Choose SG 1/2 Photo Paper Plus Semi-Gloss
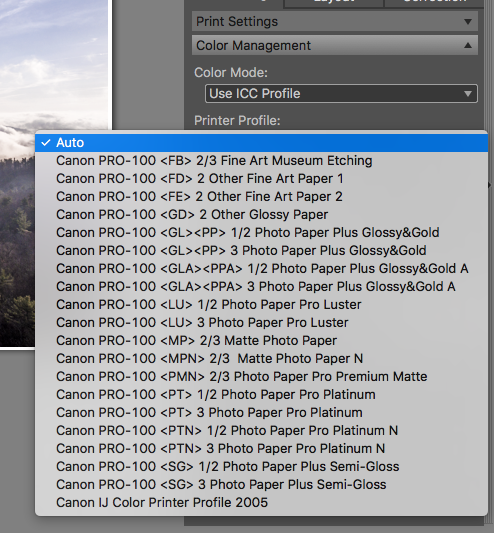This screenshot has height=533, width=494. pyautogui.click(x=261, y=467)
